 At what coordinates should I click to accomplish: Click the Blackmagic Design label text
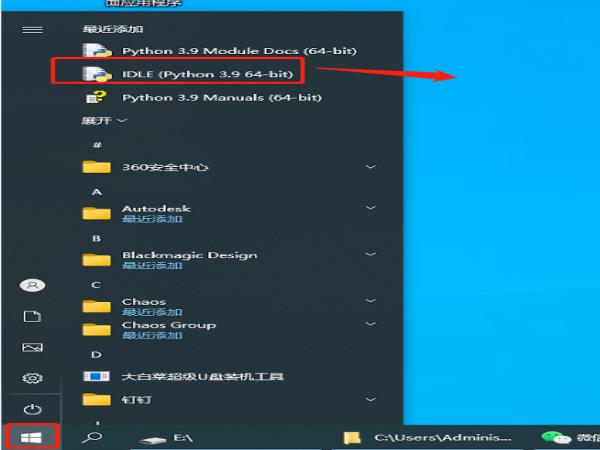coord(189,255)
